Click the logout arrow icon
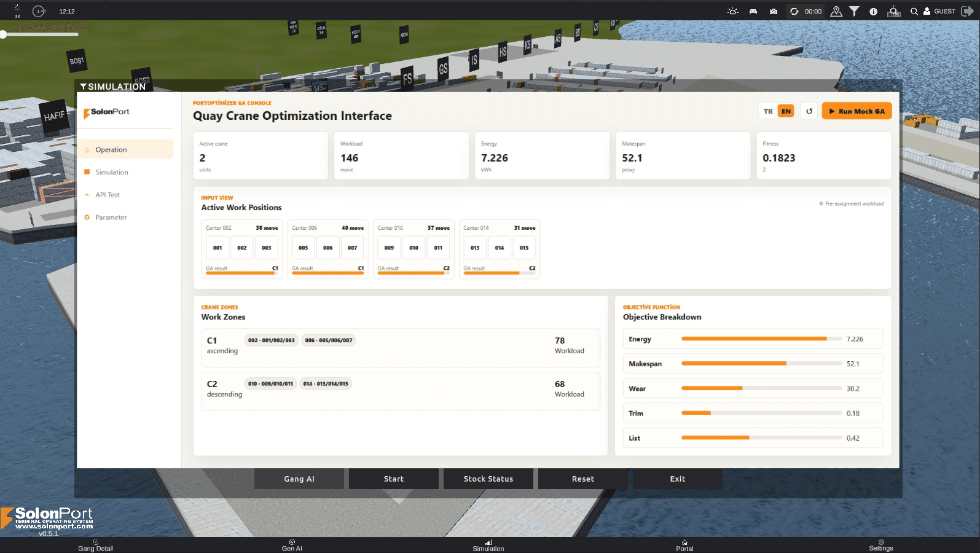Viewport: 980px width, 553px height. 967,11
